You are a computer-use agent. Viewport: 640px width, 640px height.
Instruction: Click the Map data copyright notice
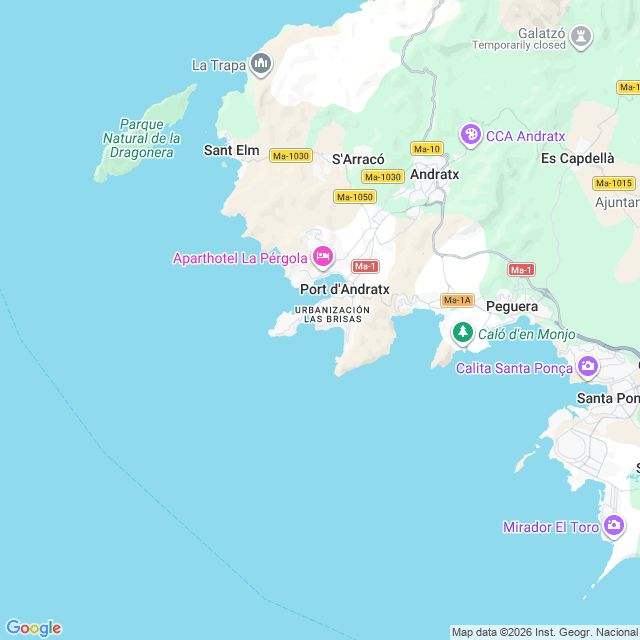tap(545, 632)
